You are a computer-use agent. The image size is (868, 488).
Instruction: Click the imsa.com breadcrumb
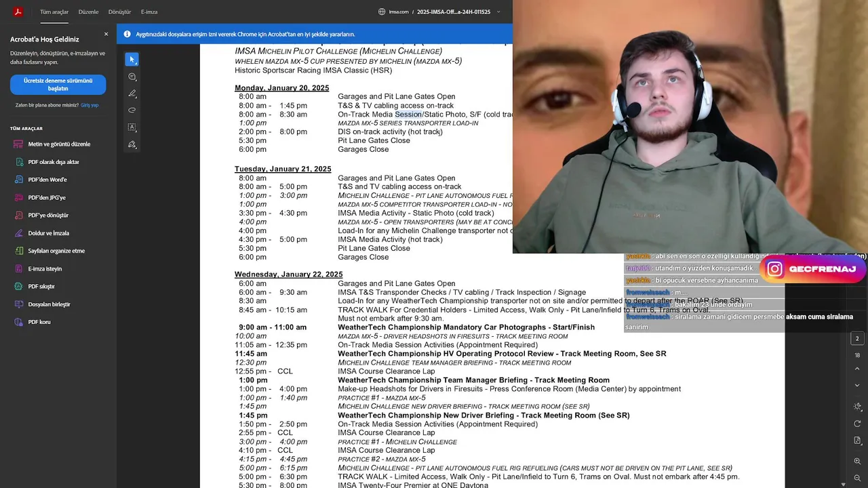tap(399, 12)
